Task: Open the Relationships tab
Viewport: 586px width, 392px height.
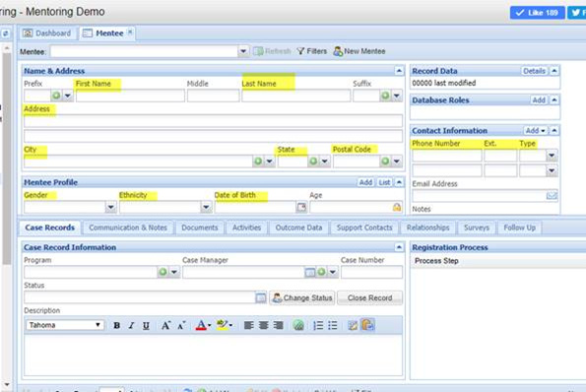Action: (427, 228)
